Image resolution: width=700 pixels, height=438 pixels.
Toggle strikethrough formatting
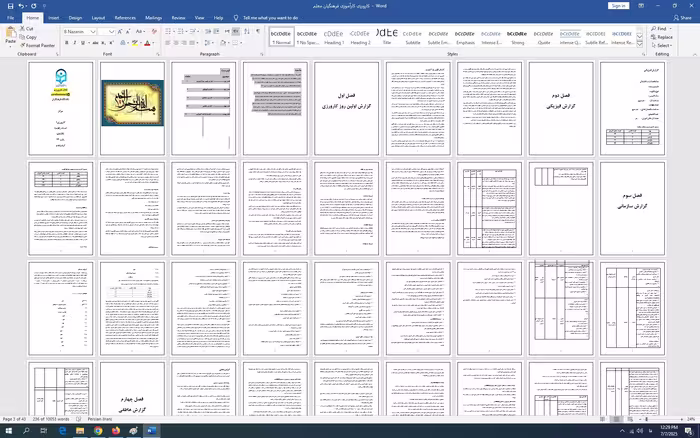(95, 43)
